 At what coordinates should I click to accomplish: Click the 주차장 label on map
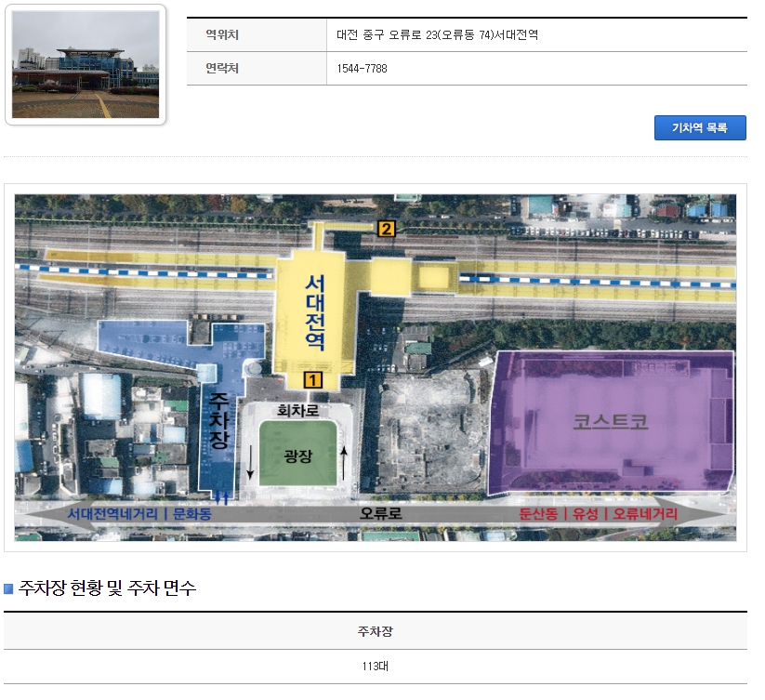point(218,420)
